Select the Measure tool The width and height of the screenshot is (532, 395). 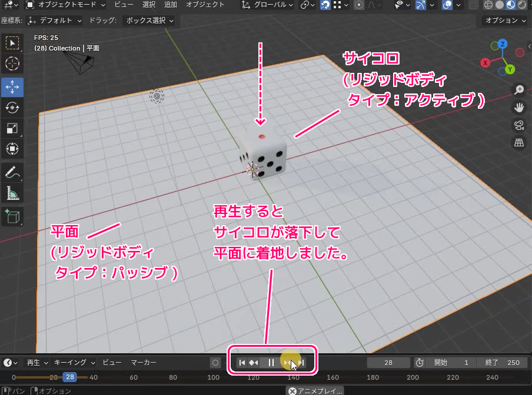coord(12,193)
